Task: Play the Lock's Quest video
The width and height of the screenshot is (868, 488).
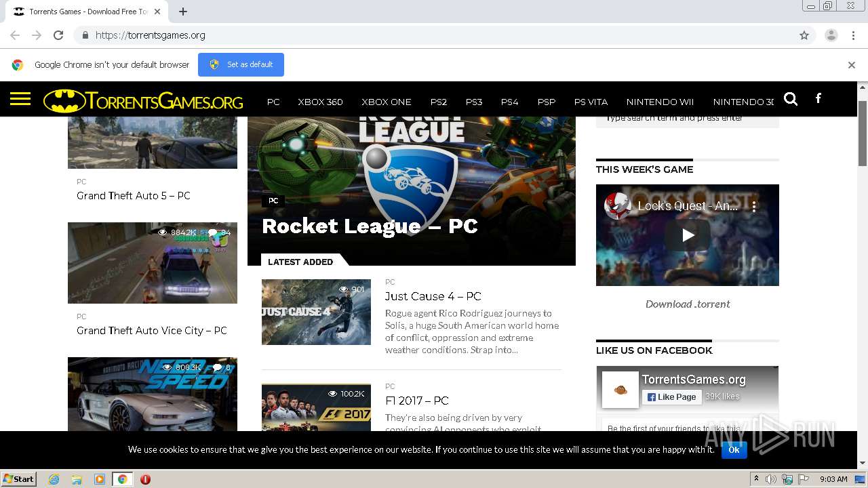Action: pos(688,235)
